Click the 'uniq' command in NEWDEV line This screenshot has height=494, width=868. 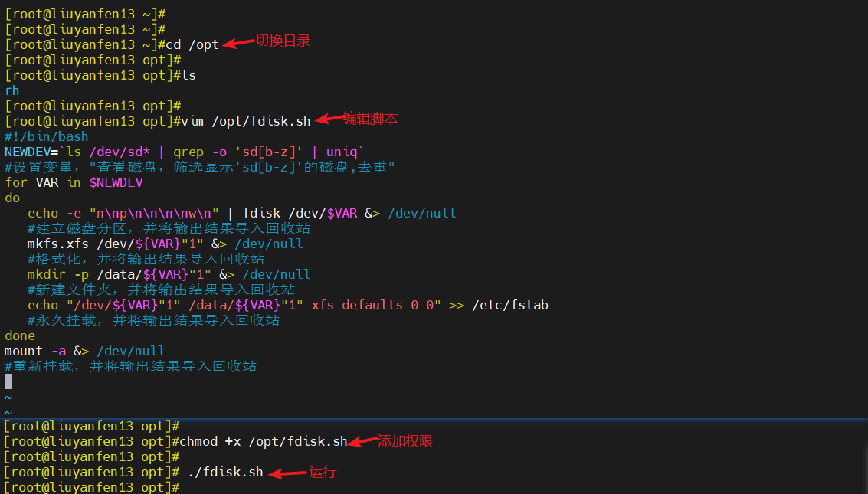pyautogui.click(x=342, y=152)
